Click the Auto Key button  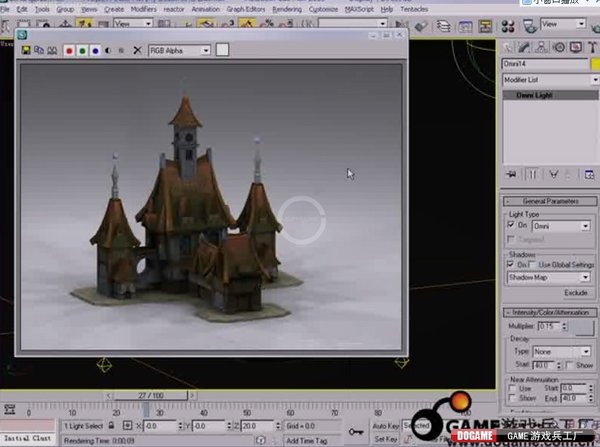click(386, 426)
